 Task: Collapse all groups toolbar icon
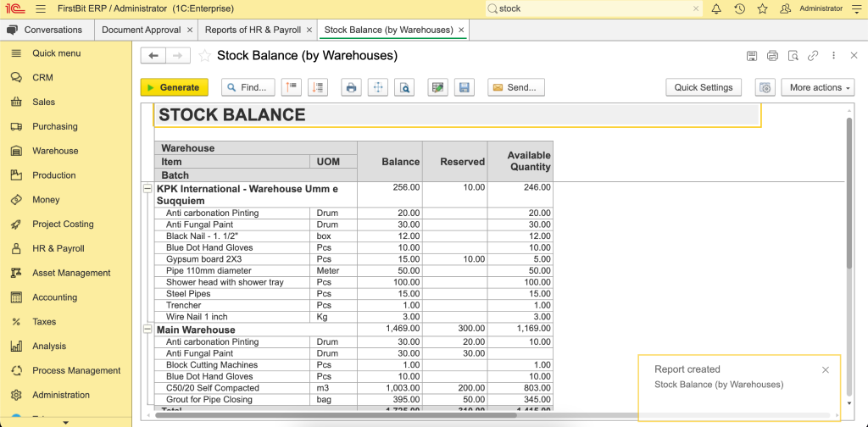[292, 87]
